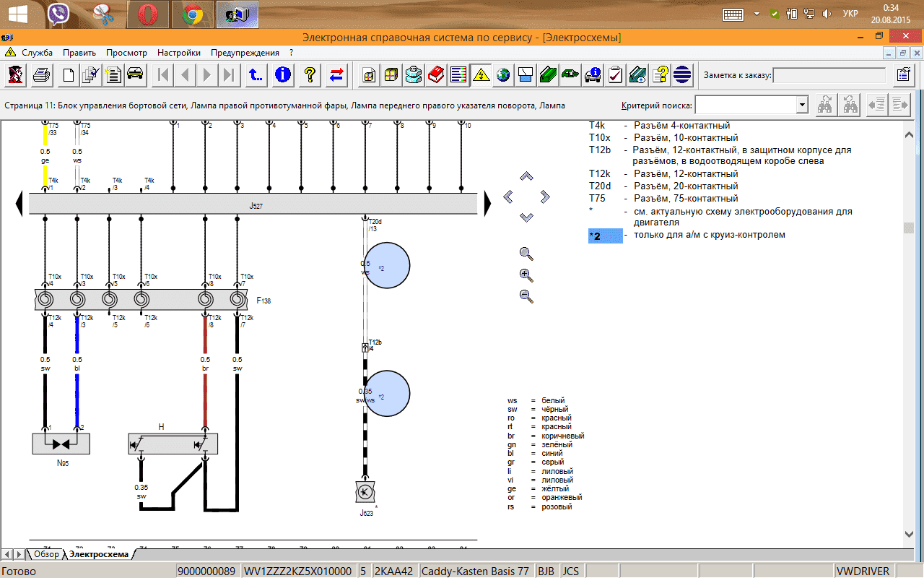The width and height of the screenshot is (924, 578).
Task: Click the printer icon in the toolbar
Action: coord(41,74)
